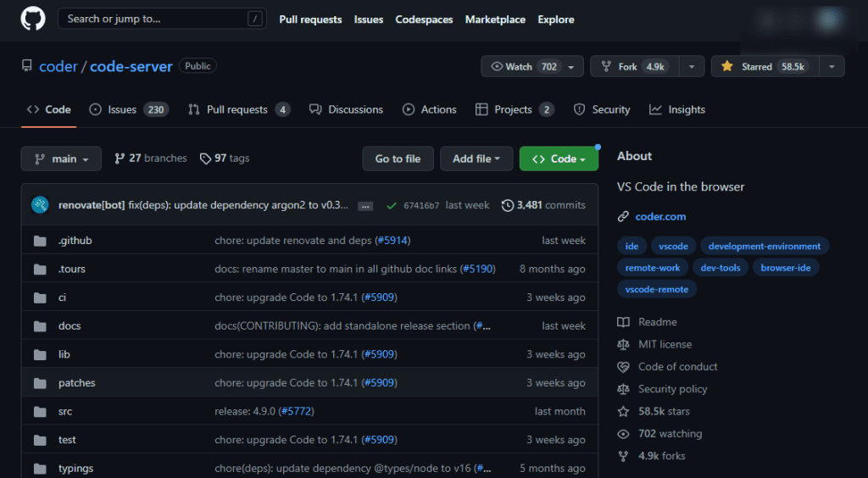The image size is (868, 478).
Task: Open the Actions tab
Action: (x=430, y=109)
